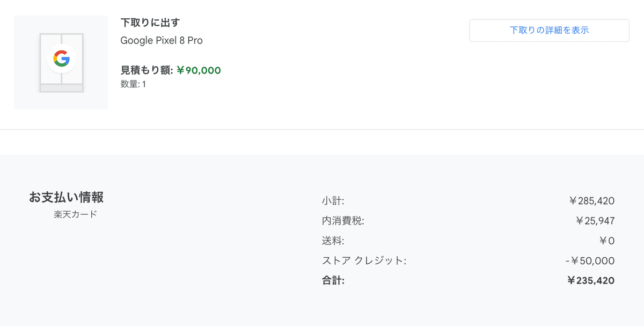Select the 合計 total label
The image size is (644, 326).
tap(333, 280)
